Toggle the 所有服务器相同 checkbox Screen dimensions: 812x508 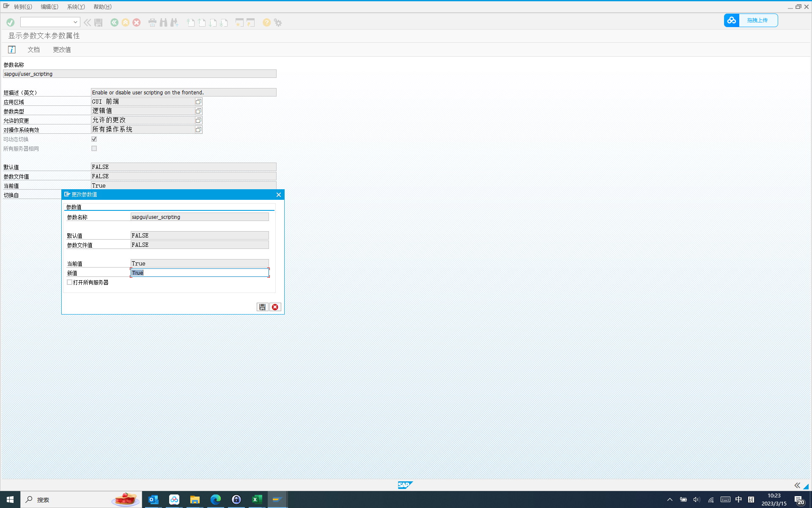tap(94, 149)
